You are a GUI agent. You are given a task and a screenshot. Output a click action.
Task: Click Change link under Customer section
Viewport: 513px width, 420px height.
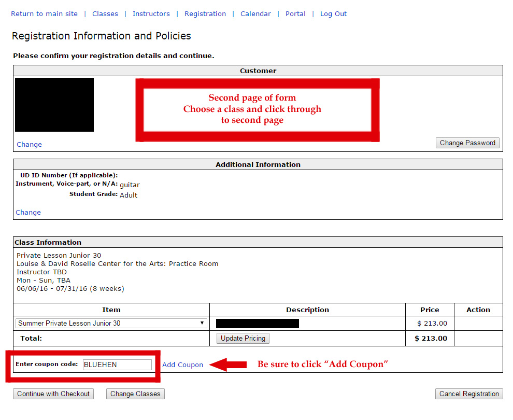[x=29, y=145]
